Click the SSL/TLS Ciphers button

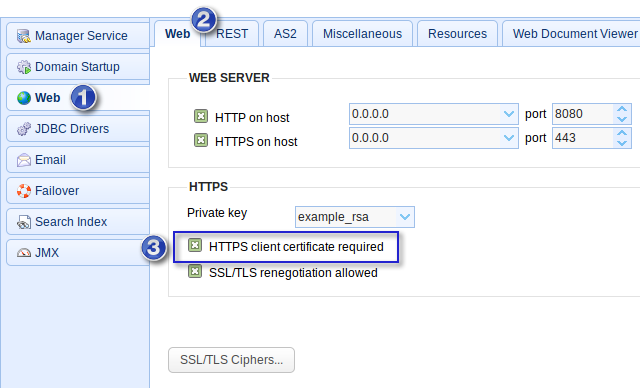click(231, 360)
